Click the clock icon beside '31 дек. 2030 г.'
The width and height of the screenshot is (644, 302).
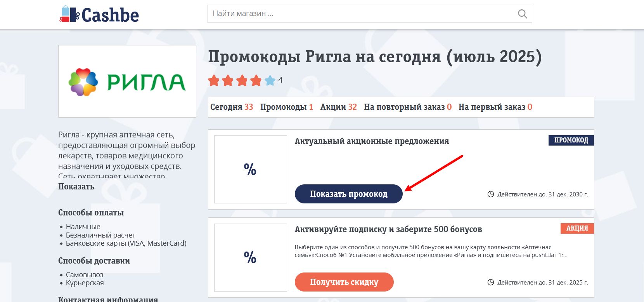coord(491,194)
